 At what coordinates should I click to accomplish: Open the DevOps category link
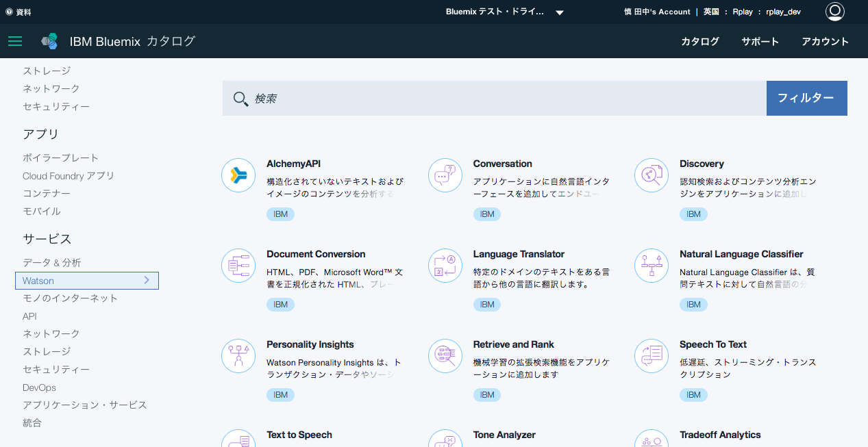pos(39,387)
